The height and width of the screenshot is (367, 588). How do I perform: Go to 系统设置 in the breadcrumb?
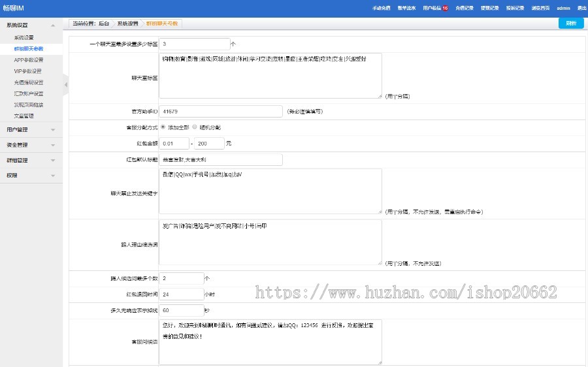127,24
